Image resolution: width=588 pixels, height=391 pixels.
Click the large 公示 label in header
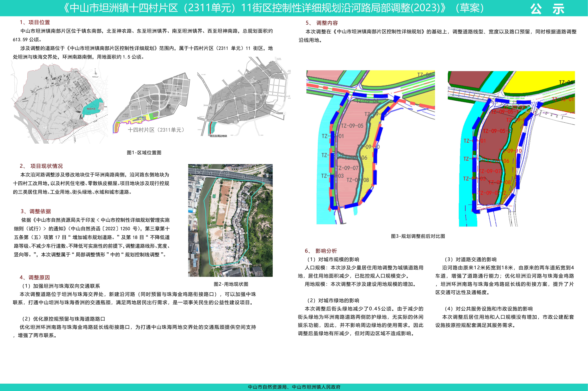tap(547, 9)
